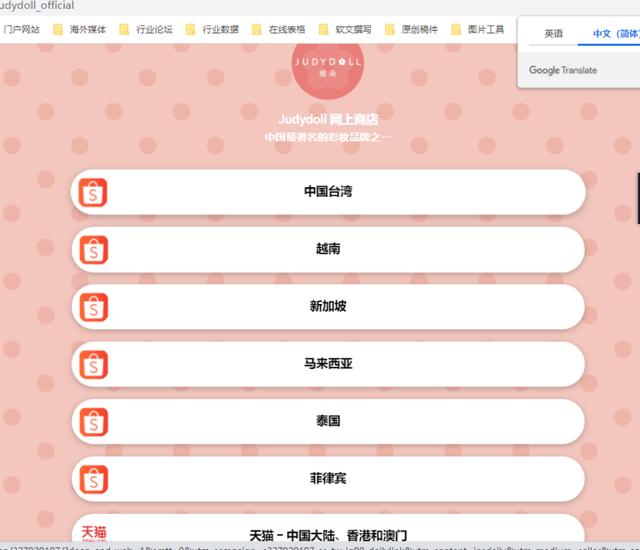Open the 天猫 - 中国大陆、香港和澳门 link
Viewport: 640px width, 550px height.
[328, 532]
